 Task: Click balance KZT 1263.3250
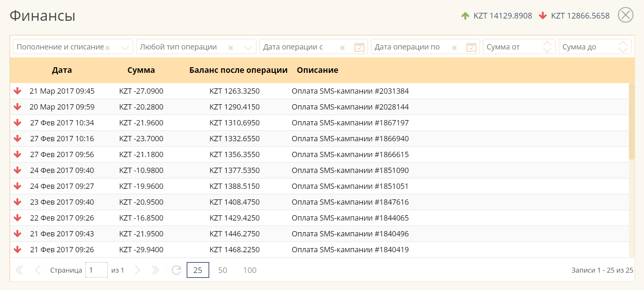(235, 91)
